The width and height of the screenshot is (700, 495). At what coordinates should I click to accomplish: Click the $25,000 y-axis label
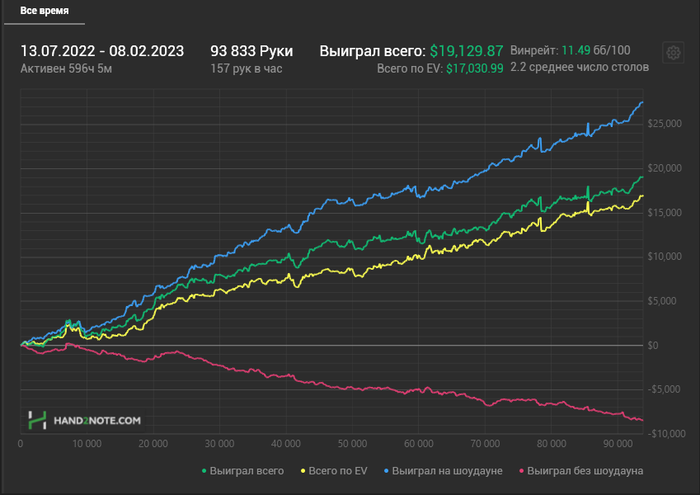[665, 124]
